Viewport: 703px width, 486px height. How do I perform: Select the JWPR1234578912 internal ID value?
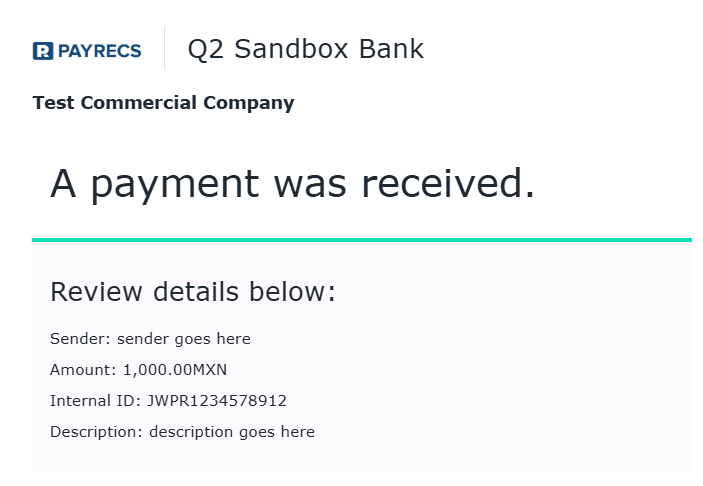[217, 401]
